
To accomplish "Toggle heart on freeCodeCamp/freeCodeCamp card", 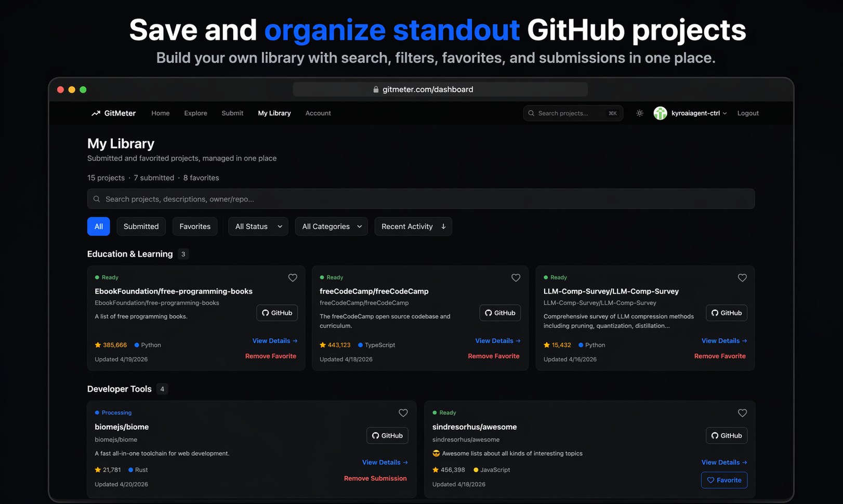I will 516,278.
